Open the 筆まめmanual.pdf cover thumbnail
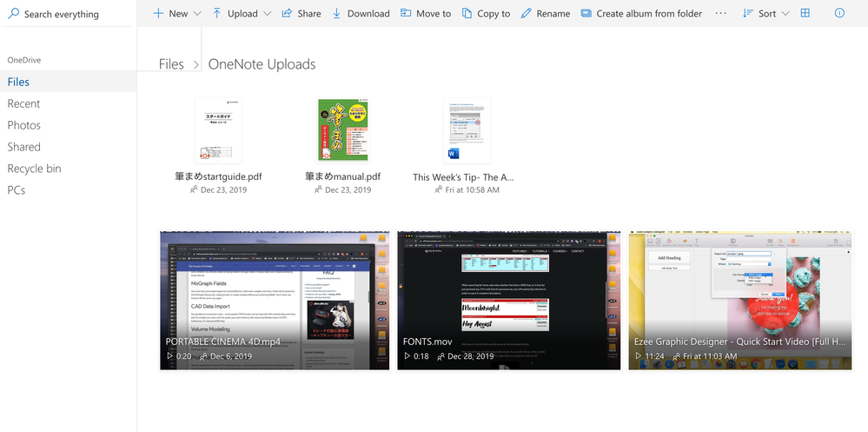This screenshot has width=868, height=432. click(x=342, y=130)
